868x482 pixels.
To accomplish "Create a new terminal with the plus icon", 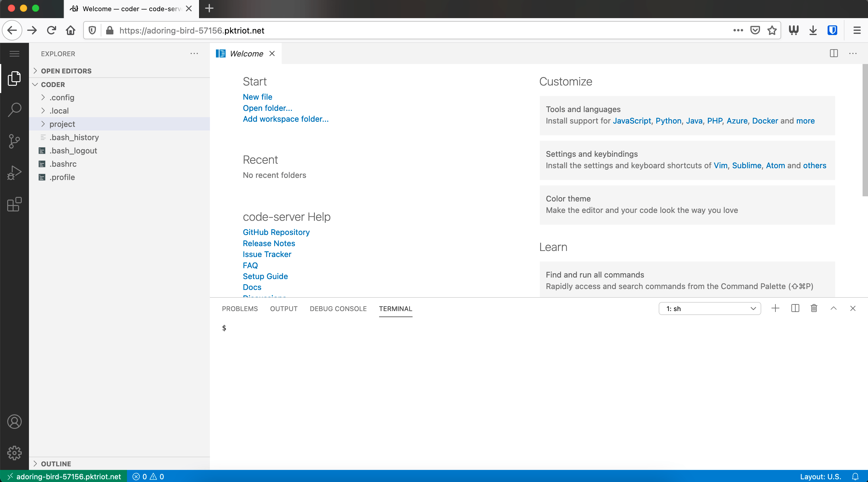I will (775, 308).
